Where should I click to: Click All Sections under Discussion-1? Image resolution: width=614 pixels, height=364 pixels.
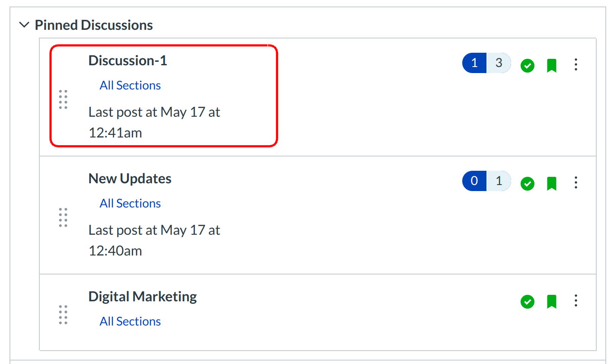[130, 86]
